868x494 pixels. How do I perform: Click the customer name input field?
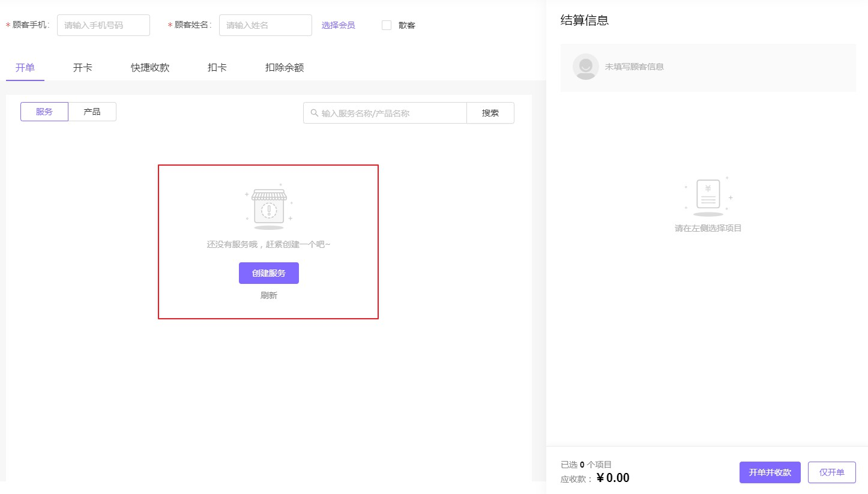[x=265, y=25]
